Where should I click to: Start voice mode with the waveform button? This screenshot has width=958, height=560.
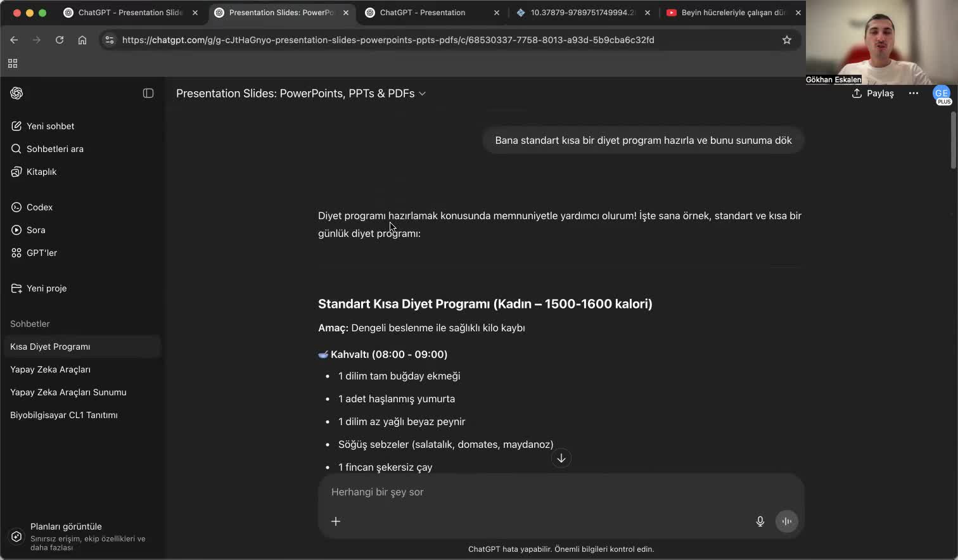787,521
